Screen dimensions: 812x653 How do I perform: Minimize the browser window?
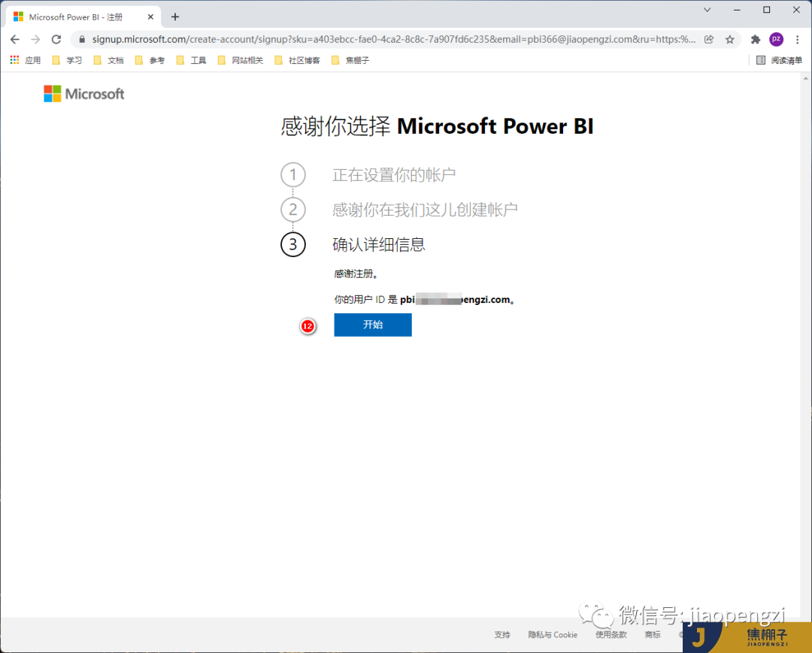[737, 10]
